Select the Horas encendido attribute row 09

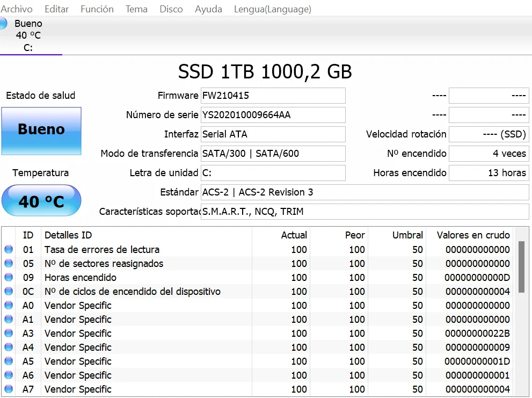pos(258,278)
